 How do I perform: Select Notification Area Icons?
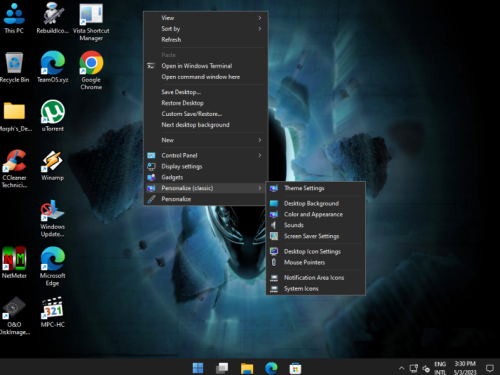pos(315,278)
